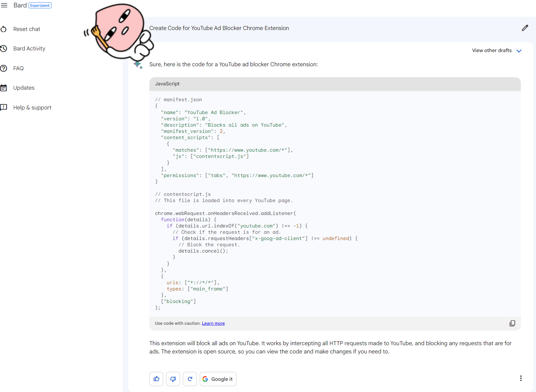
Task: Click the Experiment badge
Action: [40, 6]
